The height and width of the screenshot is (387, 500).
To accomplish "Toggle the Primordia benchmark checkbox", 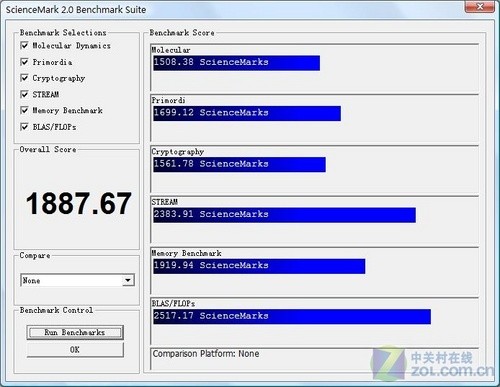I will point(24,62).
